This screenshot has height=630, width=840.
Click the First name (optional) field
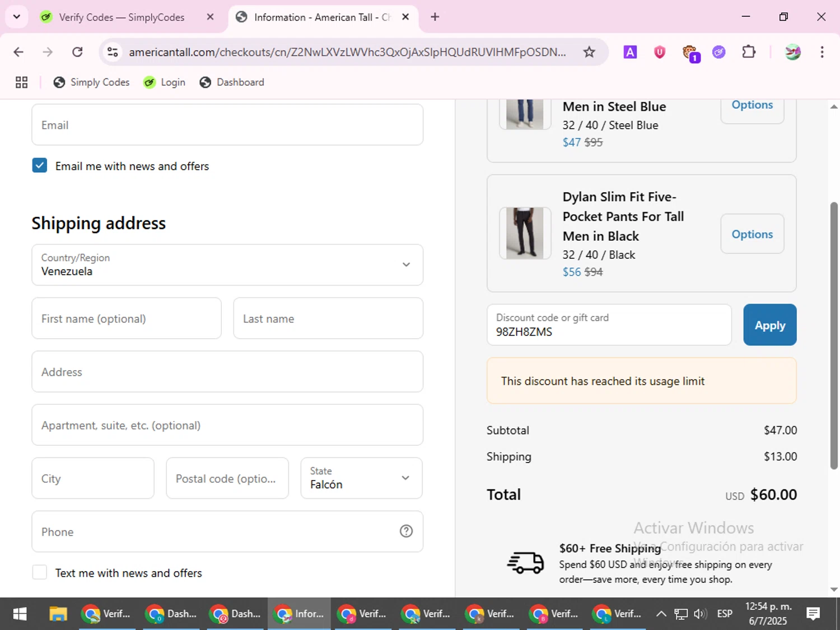tap(127, 318)
